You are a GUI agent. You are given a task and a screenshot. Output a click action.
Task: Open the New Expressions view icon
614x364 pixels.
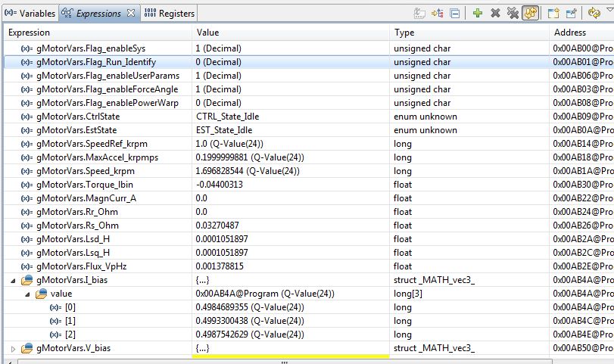[x=553, y=13]
